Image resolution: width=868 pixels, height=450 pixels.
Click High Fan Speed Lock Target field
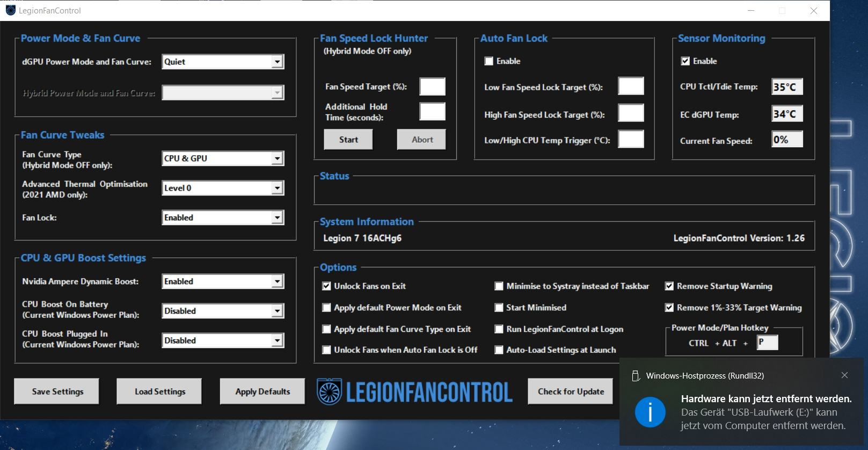[x=631, y=113]
